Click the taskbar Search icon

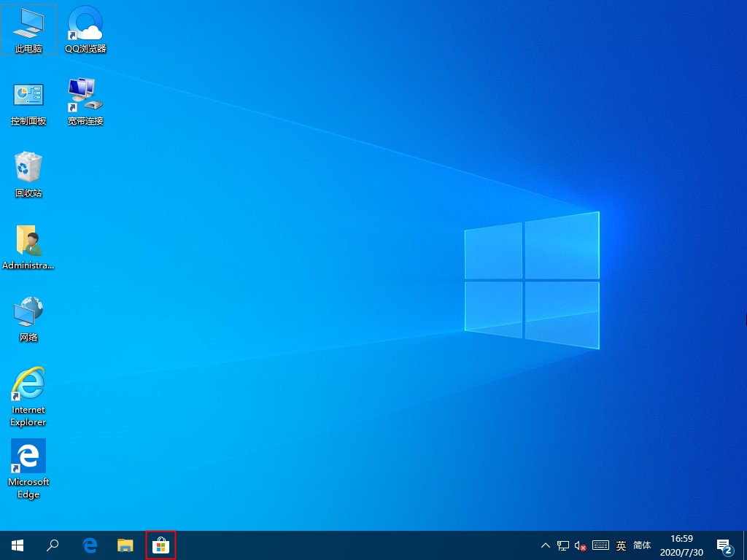pyautogui.click(x=53, y=545)
